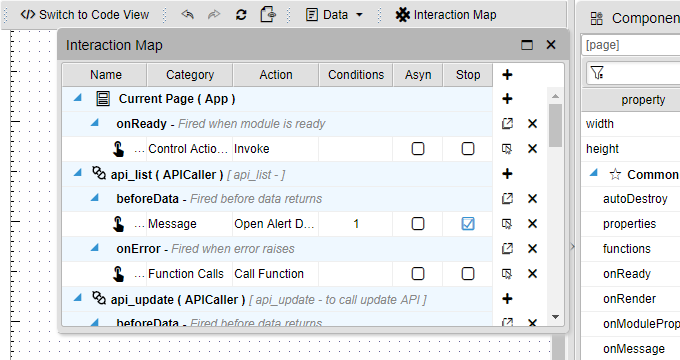
Task: Select the width property row
Action: (x=631, y=124)
